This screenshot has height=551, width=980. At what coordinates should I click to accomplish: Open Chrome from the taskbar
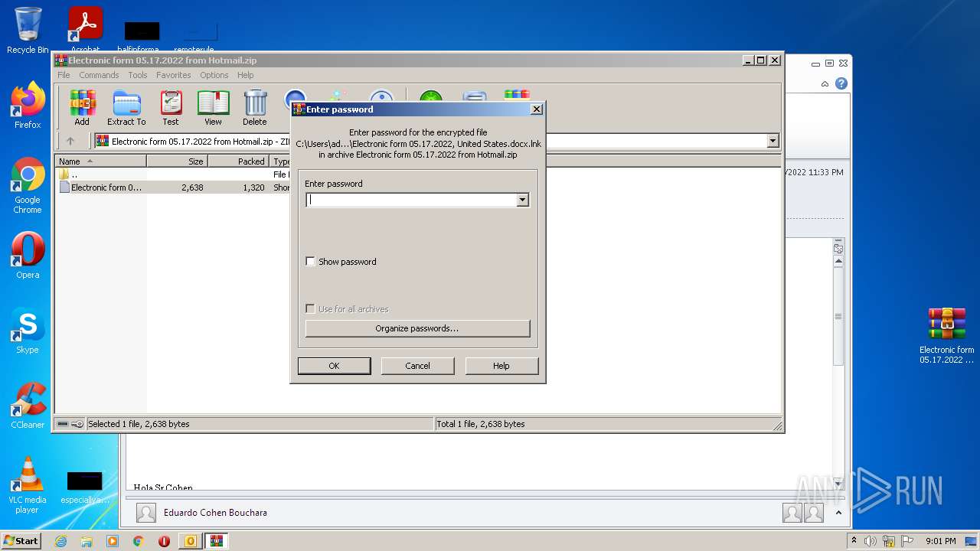coord(138,541)
